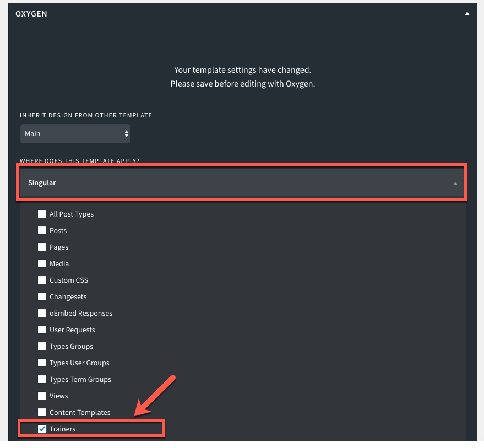The height and width of the screenshot is (448, 484).
Task: Tick the Pages checkbox
Action: 42,247
